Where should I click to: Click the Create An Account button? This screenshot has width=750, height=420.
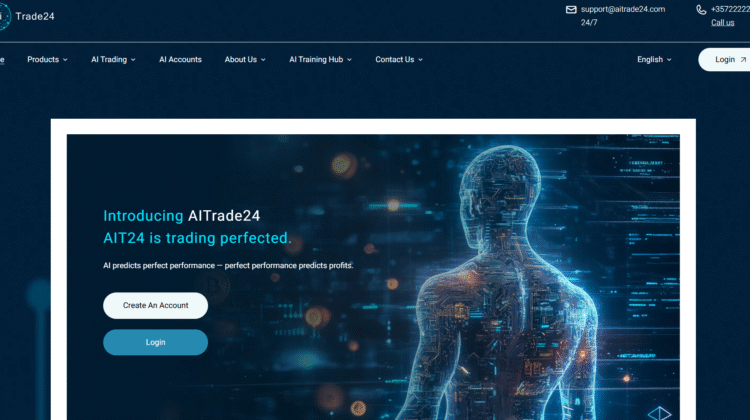tap(155, 305)
